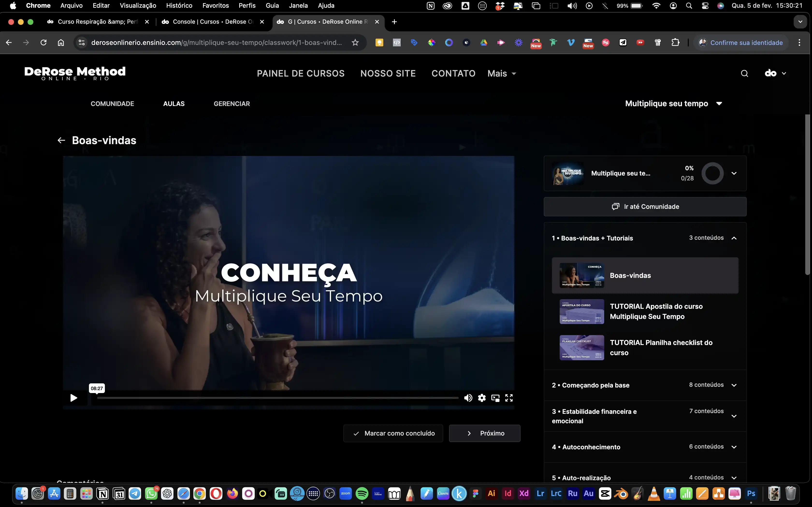This screenshot has width=812, height=507.
Task: Open the GERENCIAR tab
Action: 232,104
